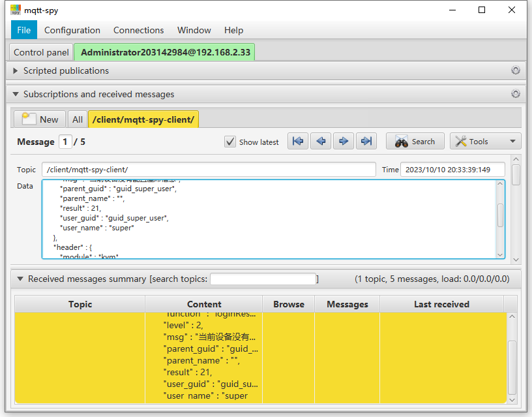
Task: Jump to the last message
Action: (366, 141)
